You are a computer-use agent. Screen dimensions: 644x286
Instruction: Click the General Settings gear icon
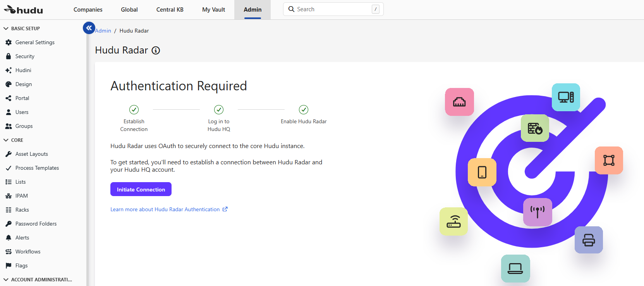point(9,42)
